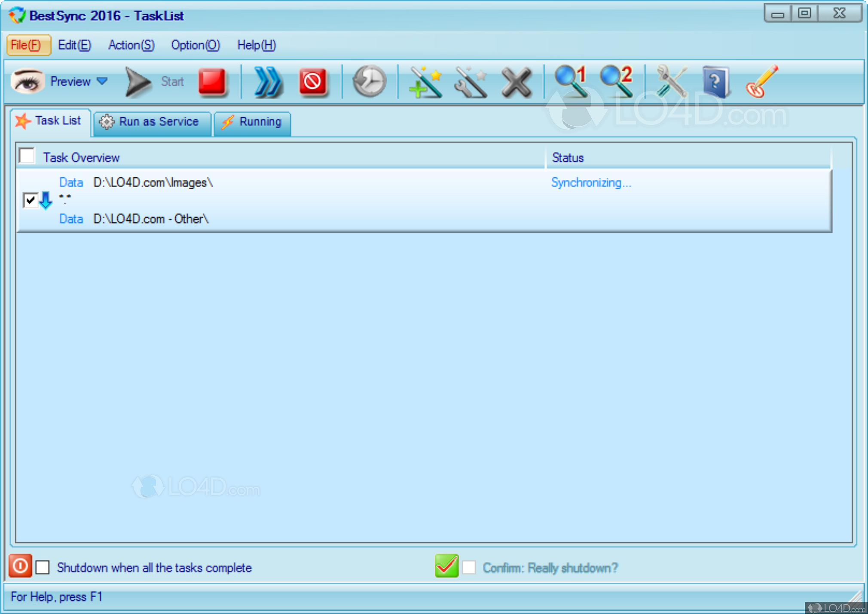Open the Option menu
Screen dimensions: 868x614
195,45
